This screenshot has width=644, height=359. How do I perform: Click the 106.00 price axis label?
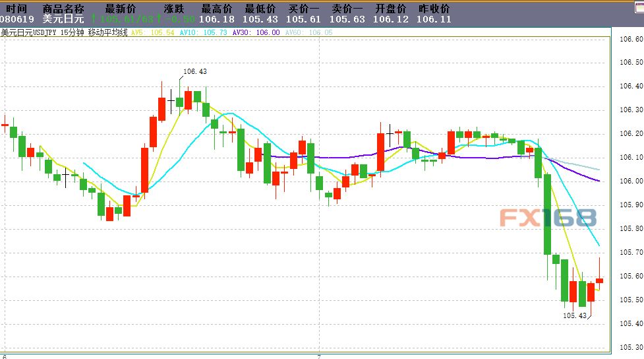(x=631, y=181)
